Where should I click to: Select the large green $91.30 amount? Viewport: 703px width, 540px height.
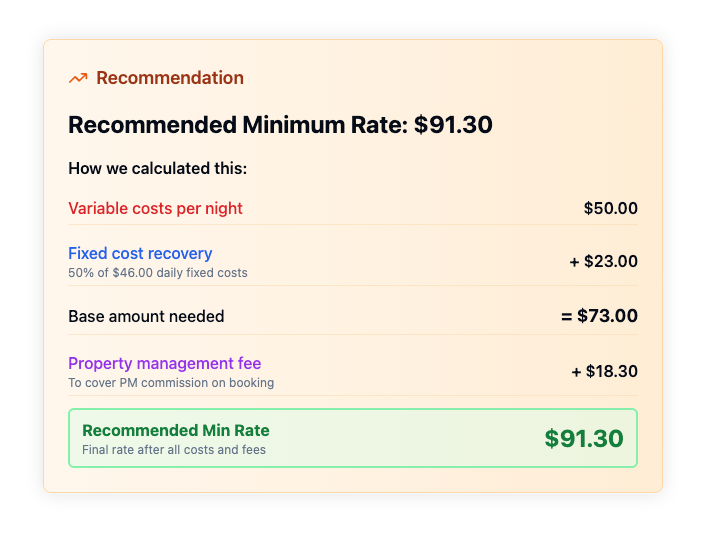tap(584, 439)
